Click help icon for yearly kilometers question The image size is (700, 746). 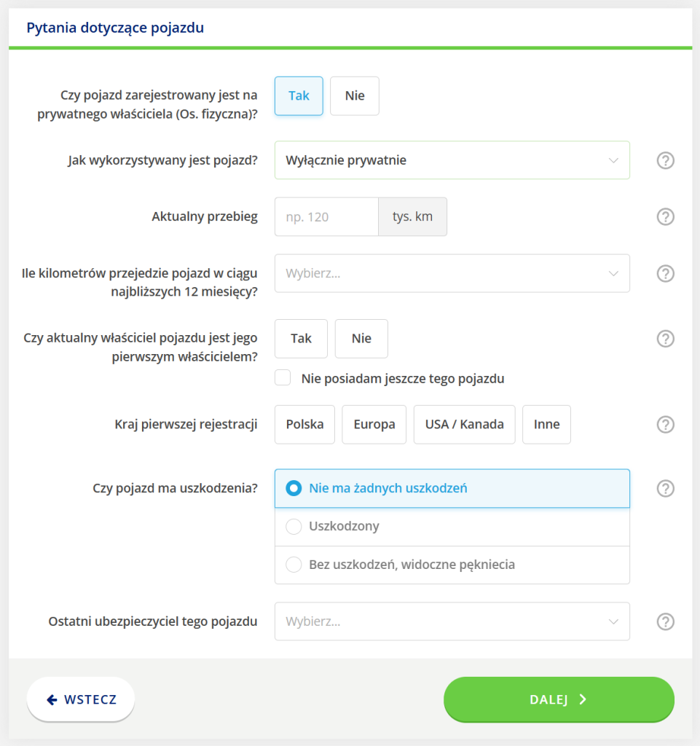(665, 273)
